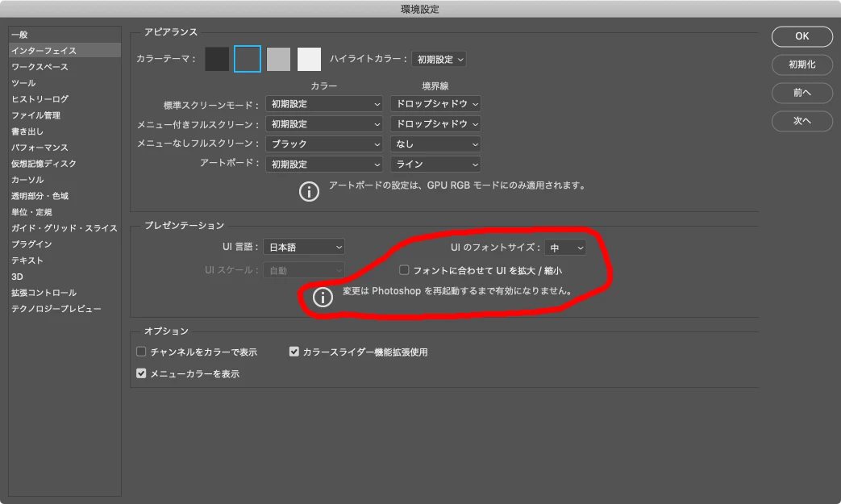Enable フォントに合わせて UI を拡大 / 縮小 checkbox
This screenshot has width=841, height=504.
[404, 269]
